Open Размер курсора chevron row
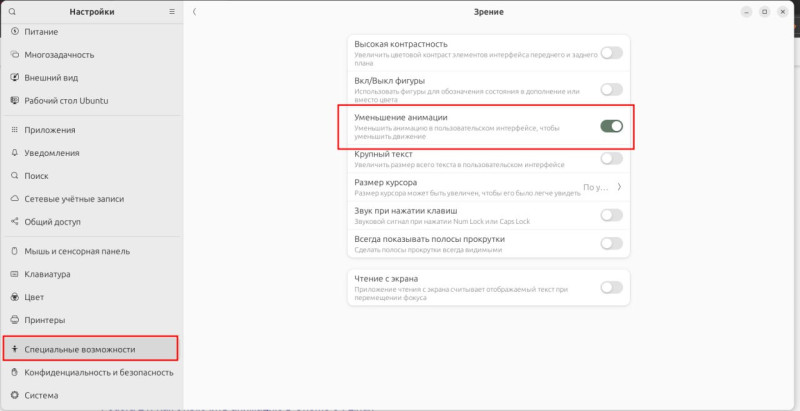Viewport: 800px width, 411px height. pyautogui.click(x=618, y=187)
